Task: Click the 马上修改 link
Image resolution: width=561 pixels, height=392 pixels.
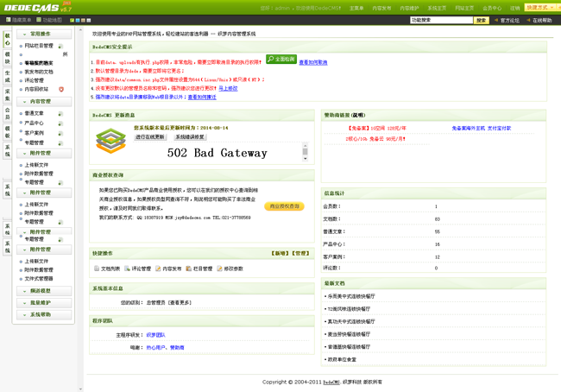Action: pos(228,88)
